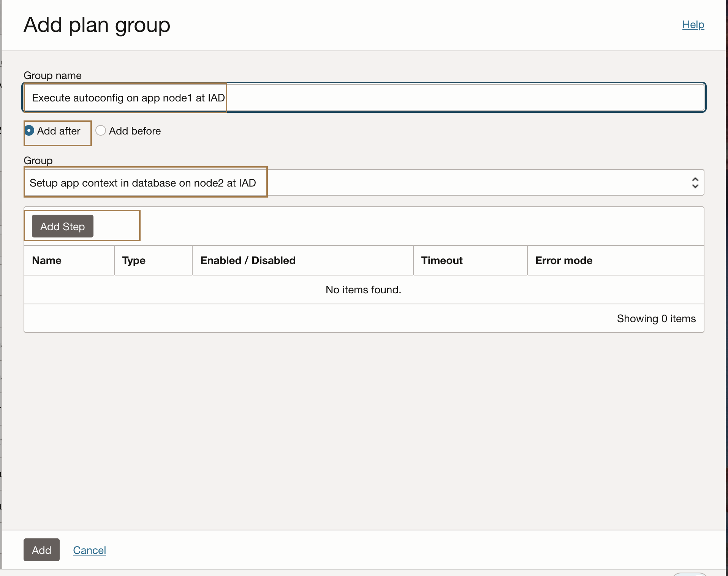Click the Type column header

click(134, 261)
